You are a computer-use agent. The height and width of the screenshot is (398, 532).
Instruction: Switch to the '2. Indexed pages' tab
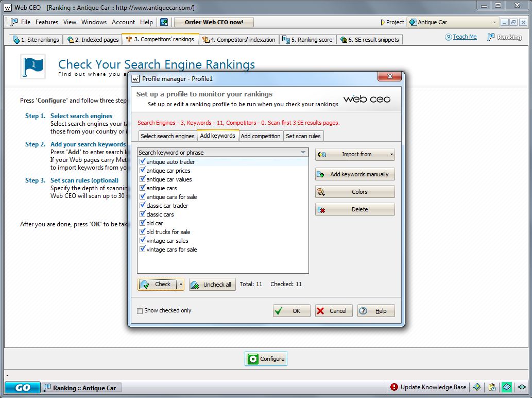tap(93, 40)
